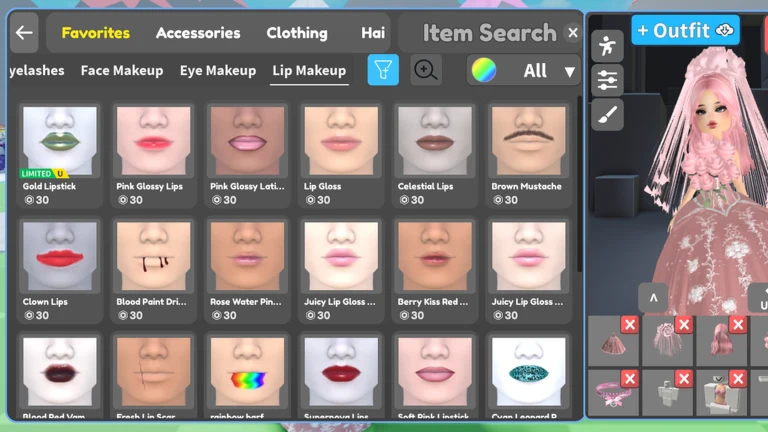Image resolution: width=768 pixels, height=432 pixels.
Task: Select the Face Makeup subcategory
Action: point(122,71)
